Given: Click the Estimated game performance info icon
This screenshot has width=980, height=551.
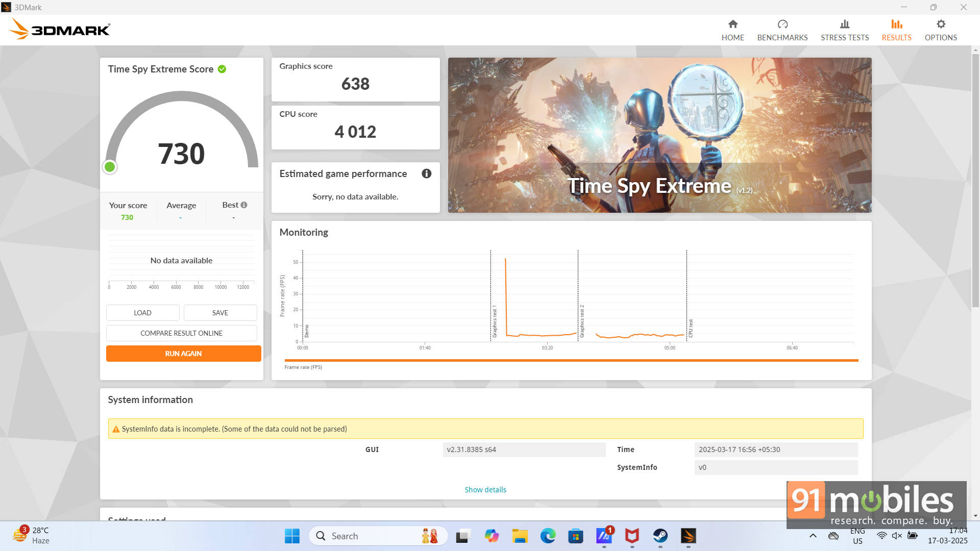Looking at the screenshot, I should pos(426,173).
